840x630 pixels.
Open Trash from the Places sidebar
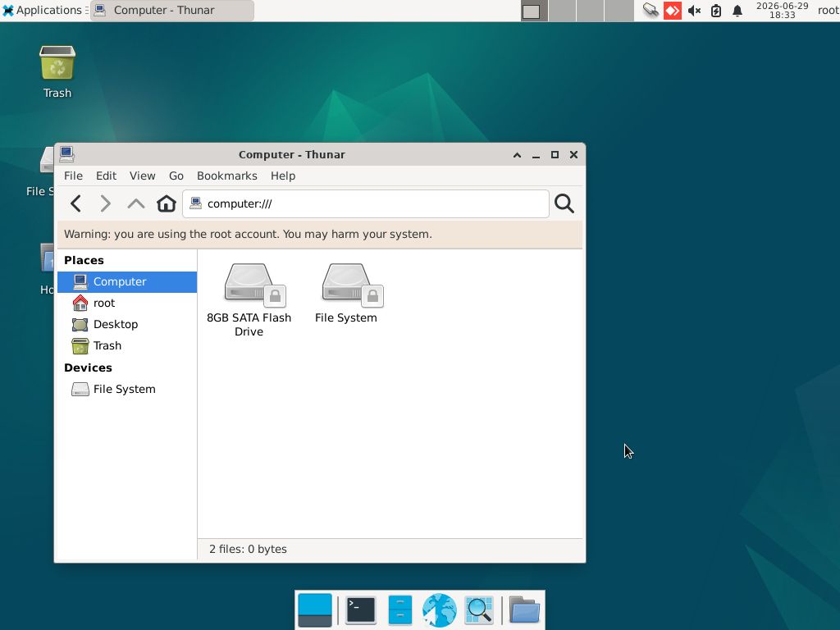tap(127, 346)
